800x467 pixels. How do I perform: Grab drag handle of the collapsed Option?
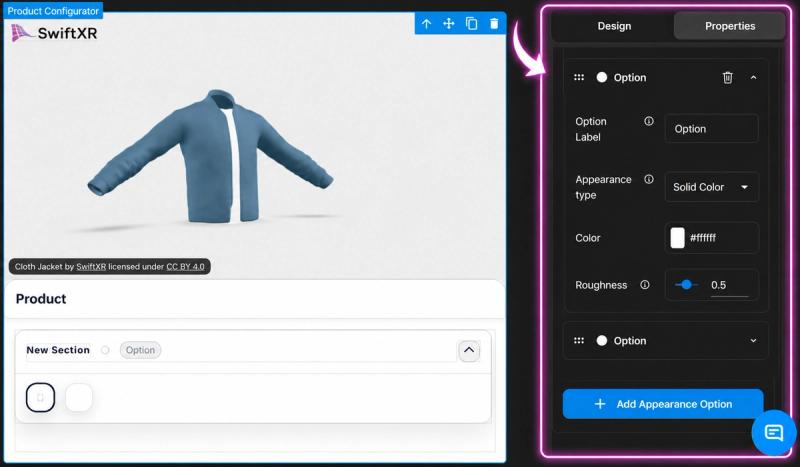(579, 340)
